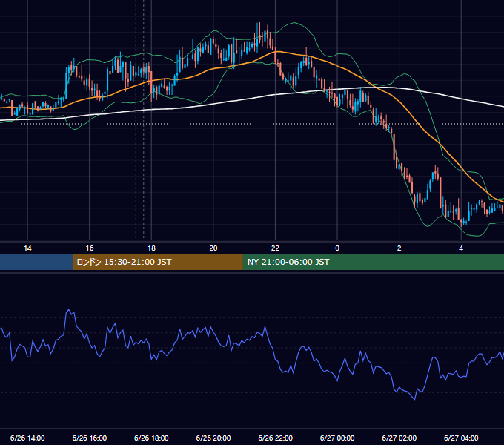Click the 6/26 14:00 time label
504x445 pixels.
pos(27,438)
